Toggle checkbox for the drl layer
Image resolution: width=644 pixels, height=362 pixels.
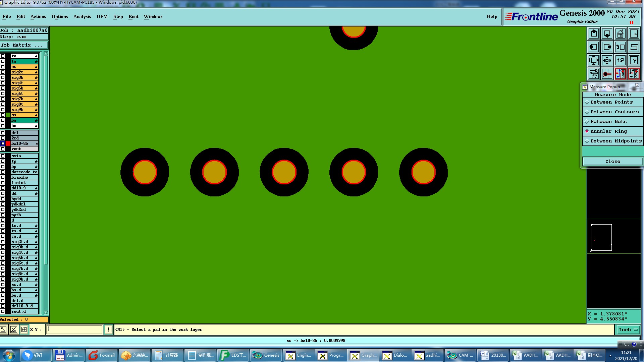pos(3,133)
